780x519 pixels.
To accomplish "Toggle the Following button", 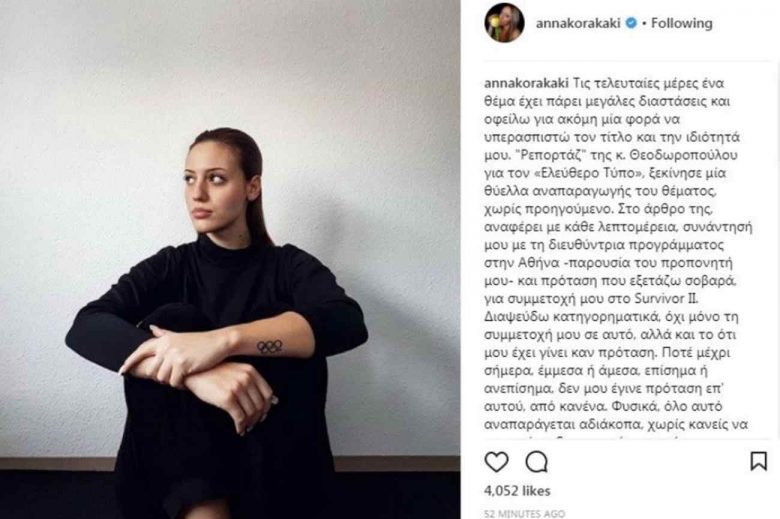I will (682, 23).
